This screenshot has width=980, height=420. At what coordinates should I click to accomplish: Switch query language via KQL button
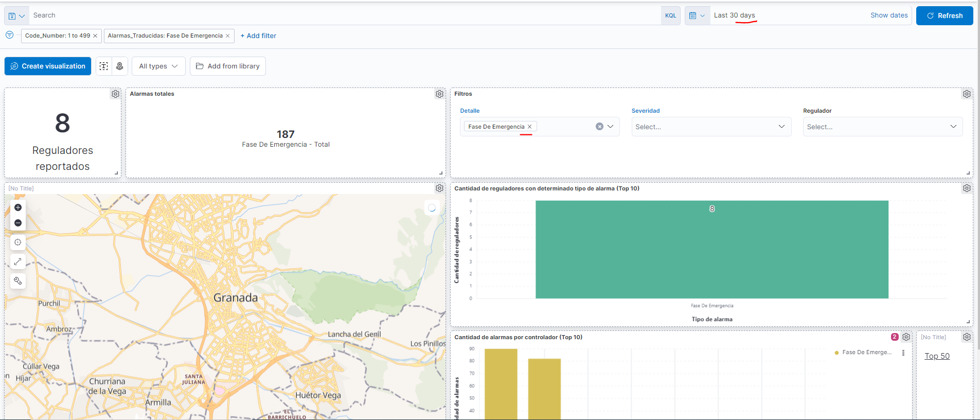(x=671, y=15)
